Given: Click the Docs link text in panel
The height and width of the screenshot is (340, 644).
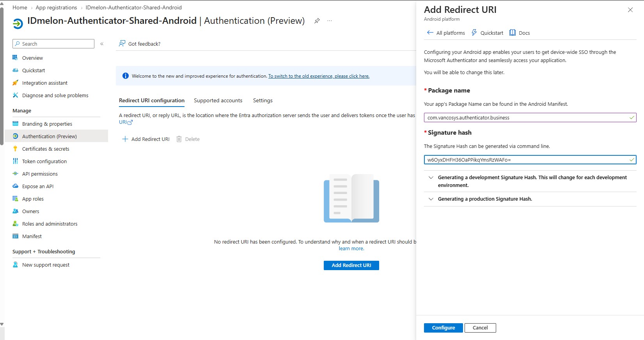Looking at the screenshot, I should [524, 33].
